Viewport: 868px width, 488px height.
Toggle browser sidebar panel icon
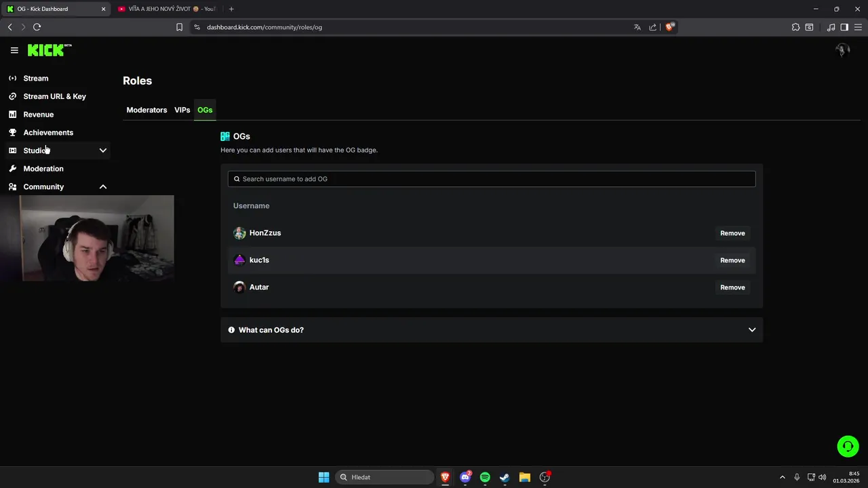[x=844, y=27]
